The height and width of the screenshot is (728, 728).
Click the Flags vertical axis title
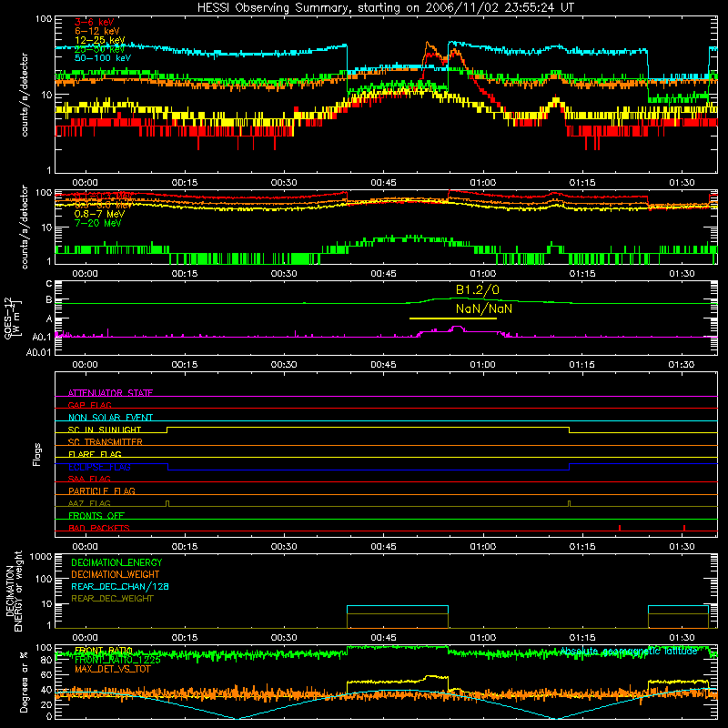(36, 454)
